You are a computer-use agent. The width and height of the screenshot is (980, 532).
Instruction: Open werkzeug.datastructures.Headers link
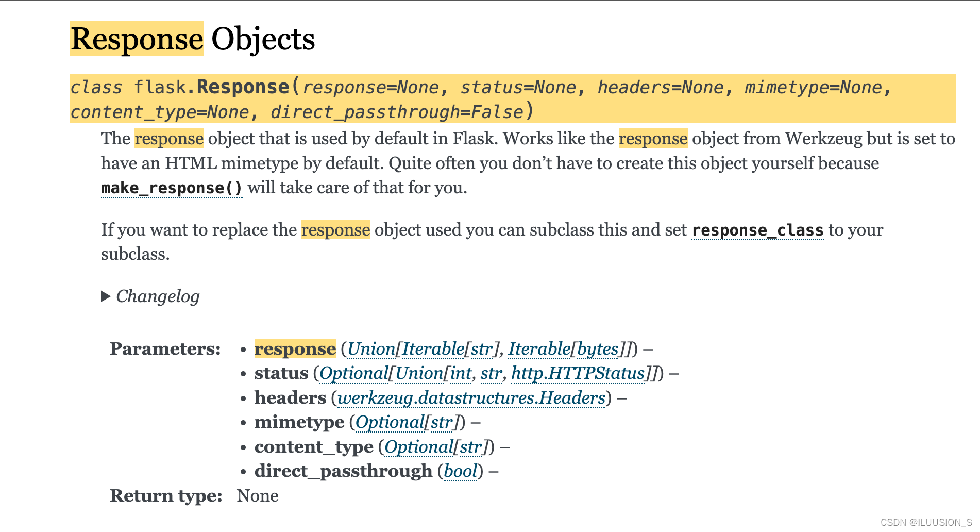coord(471,398)
